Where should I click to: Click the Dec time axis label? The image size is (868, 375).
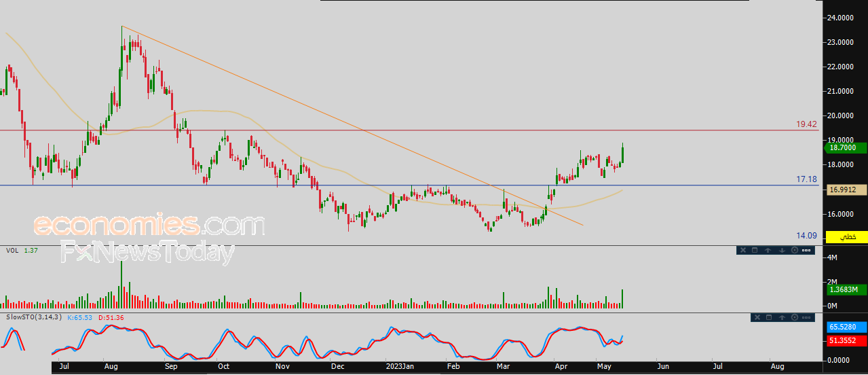pyautogui.click(x=339, y=367)
